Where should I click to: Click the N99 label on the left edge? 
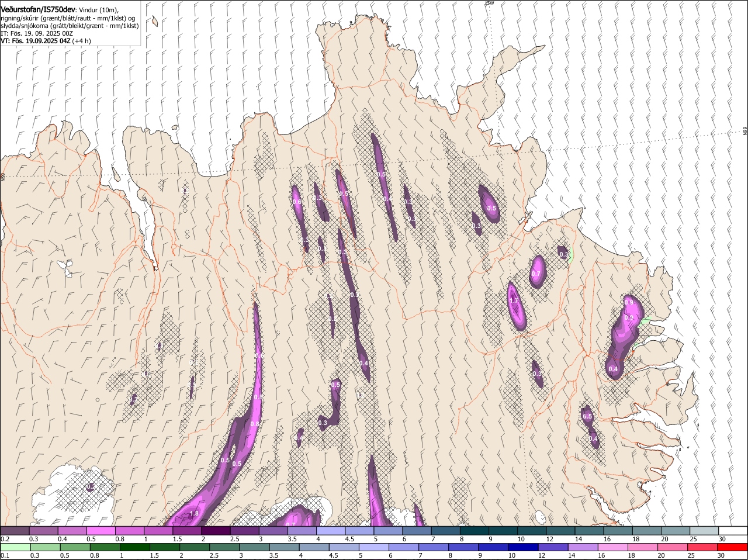pyautogui.click(x=3, y=176)
